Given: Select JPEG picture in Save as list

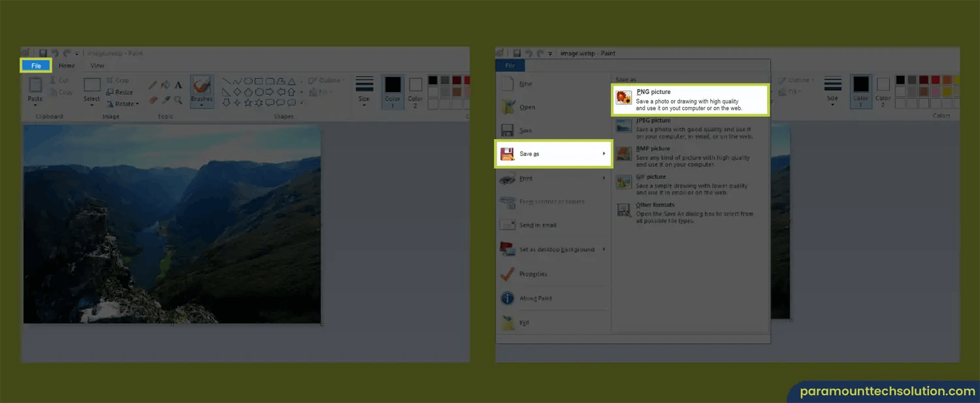Looking at the screenshot, I should coord(691,129).
